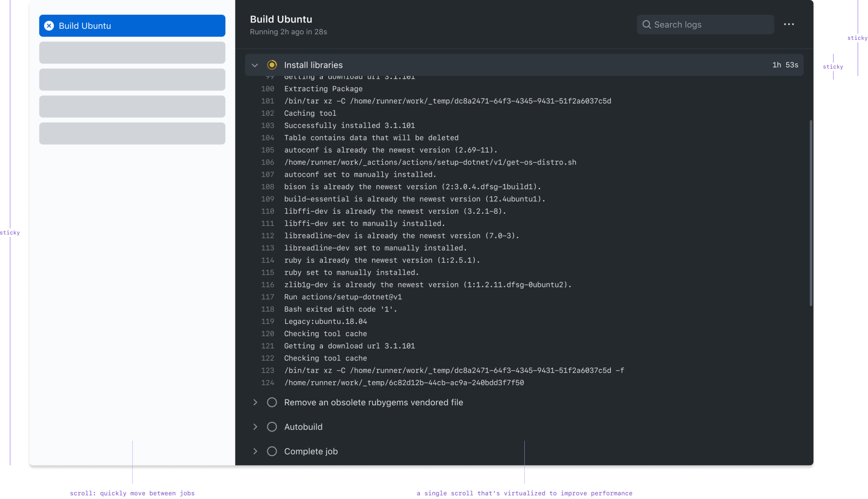
Task: Click the pending circle on Remove an obsolete rubygems step
Action: (272, 402)
